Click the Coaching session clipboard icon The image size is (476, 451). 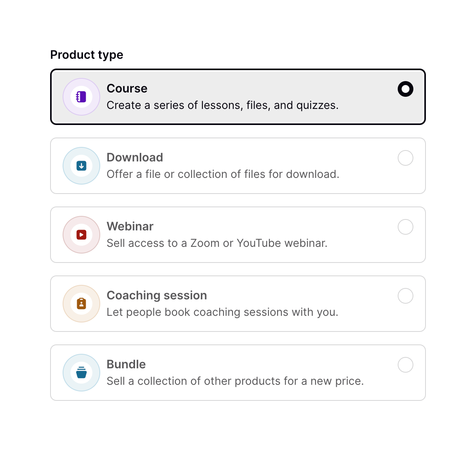[81, 304]
